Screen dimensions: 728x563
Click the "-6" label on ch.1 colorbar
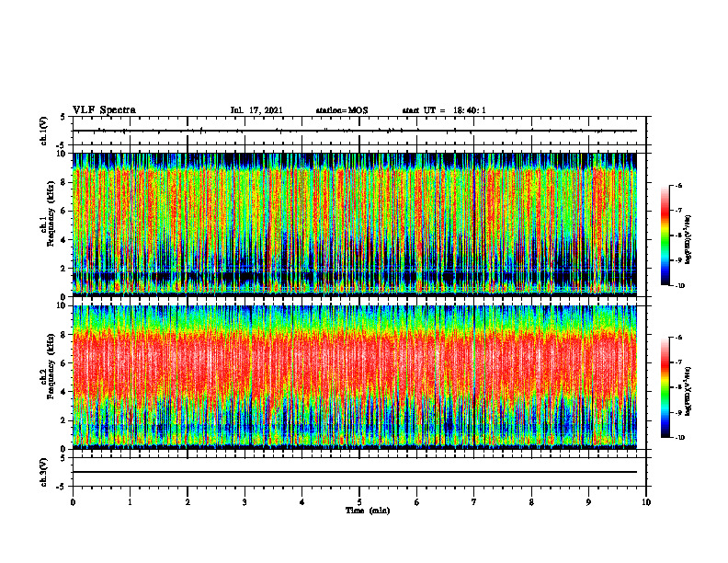(678, 186)
